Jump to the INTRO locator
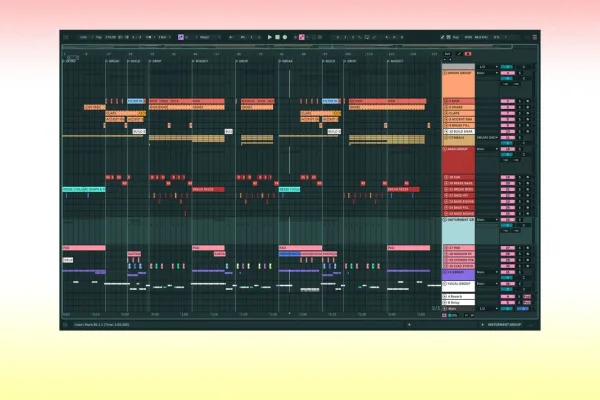 70,61
